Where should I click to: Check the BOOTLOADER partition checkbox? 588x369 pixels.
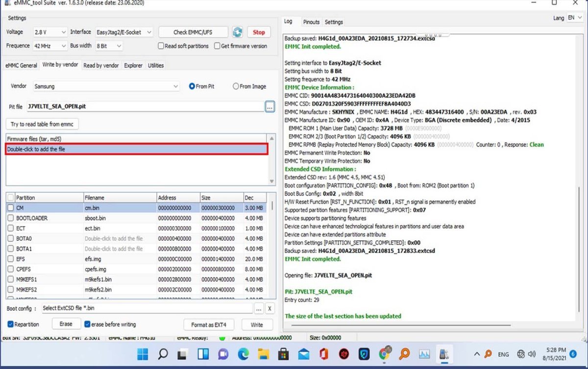tap(10, 218)
